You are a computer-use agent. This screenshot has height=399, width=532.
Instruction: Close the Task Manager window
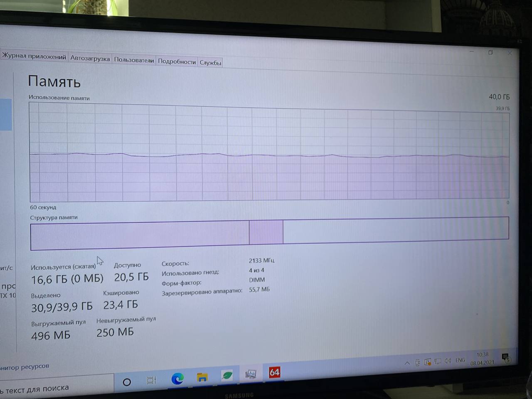pos(510,53)
